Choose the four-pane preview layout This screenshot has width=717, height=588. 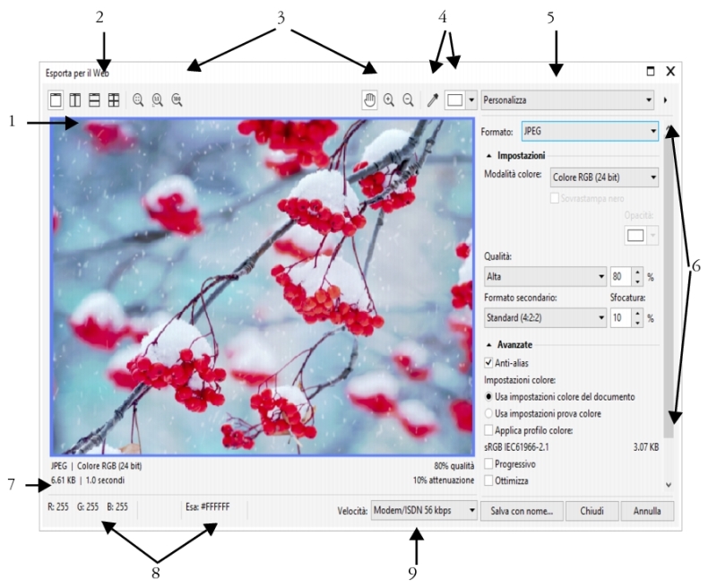pos(114,100)
